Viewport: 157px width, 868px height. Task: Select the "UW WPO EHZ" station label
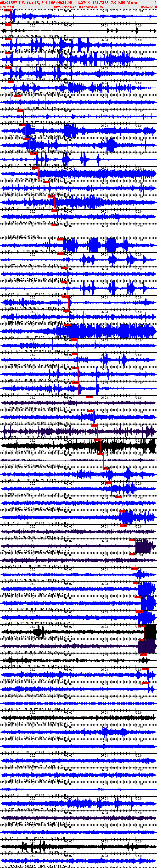(x=11, y=136)
